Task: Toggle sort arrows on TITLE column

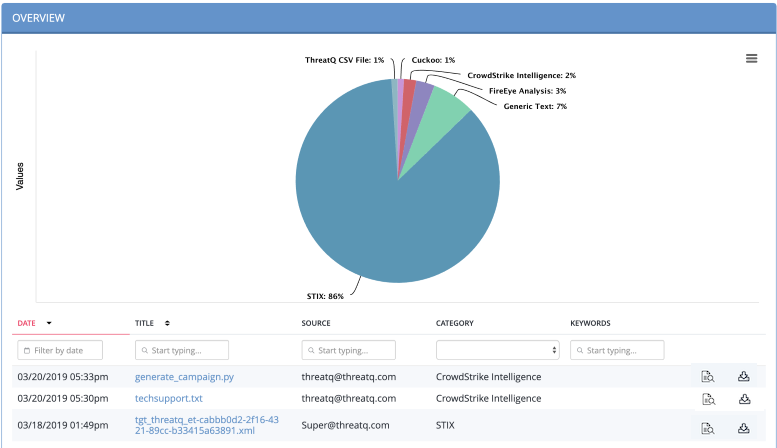Action: [x=167, y=323]
